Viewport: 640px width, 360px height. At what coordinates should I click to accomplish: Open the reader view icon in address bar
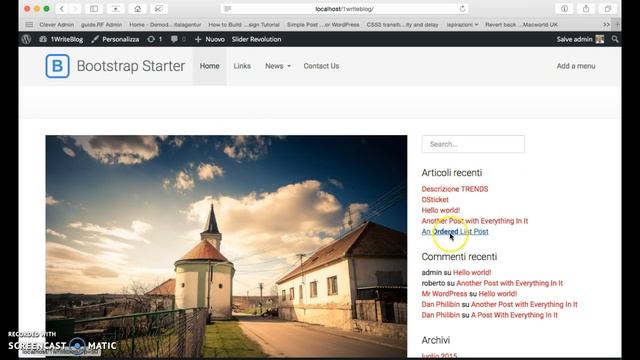(228, 9)
